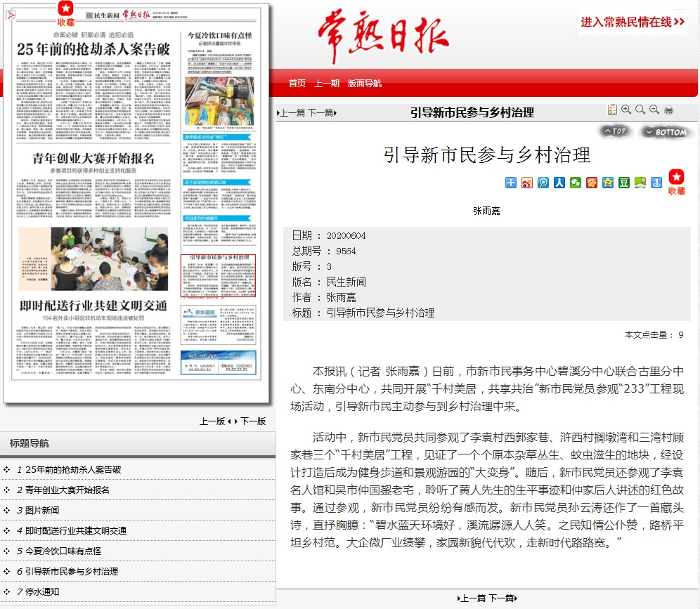Click the highlighted red-boxed article on page thumbnail
Image resolution: width=700 pixels, height=609 pixels.
point(219,276)
